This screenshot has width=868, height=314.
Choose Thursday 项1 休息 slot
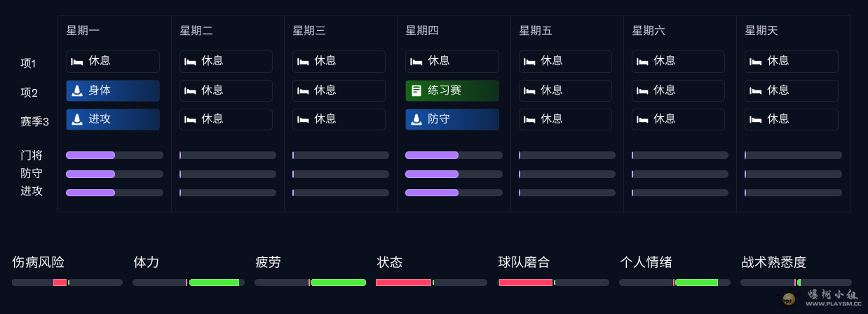coord(452,62)
